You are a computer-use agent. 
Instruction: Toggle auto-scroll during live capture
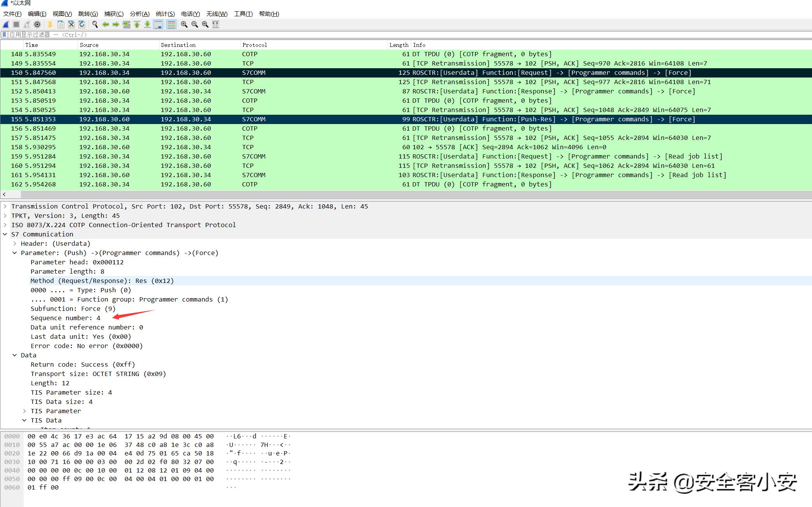(158, 24)
